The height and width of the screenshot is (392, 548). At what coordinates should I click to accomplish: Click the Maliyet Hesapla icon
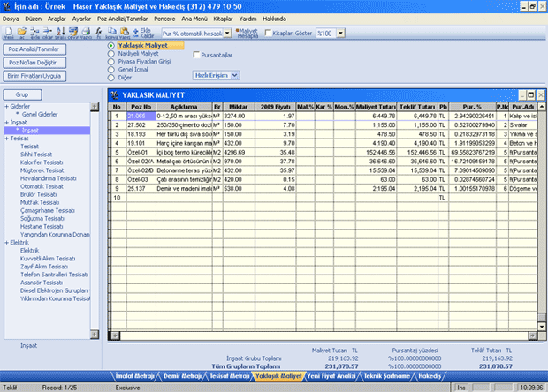click(240, 32)
